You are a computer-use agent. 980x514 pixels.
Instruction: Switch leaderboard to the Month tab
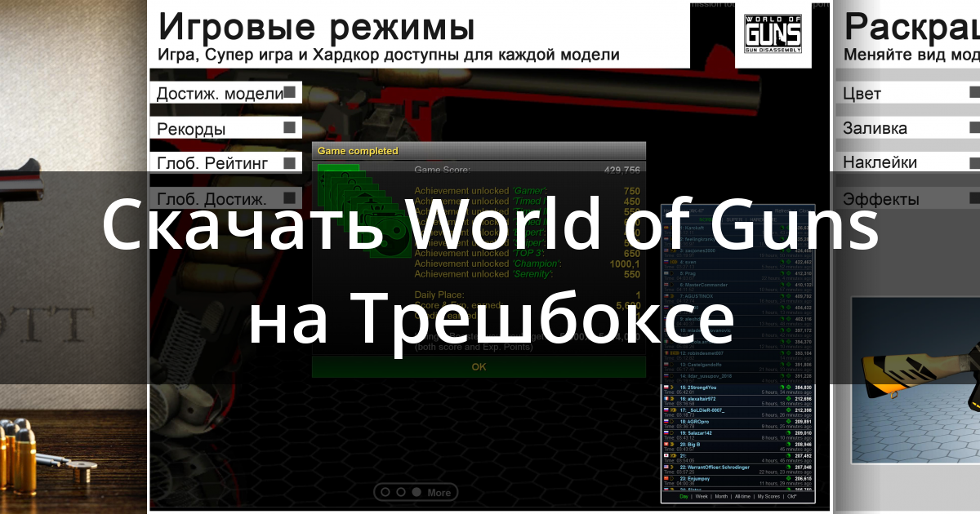coord(721,497)
